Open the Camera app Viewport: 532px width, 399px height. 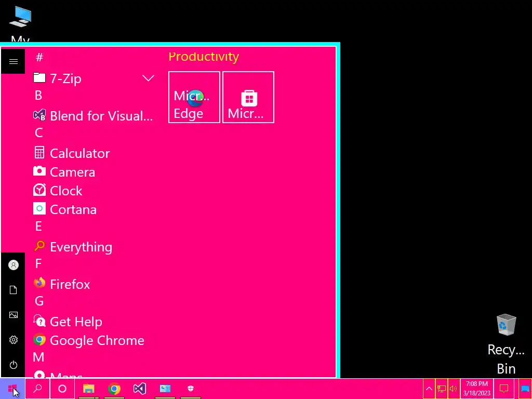click(x=64, y=171)
